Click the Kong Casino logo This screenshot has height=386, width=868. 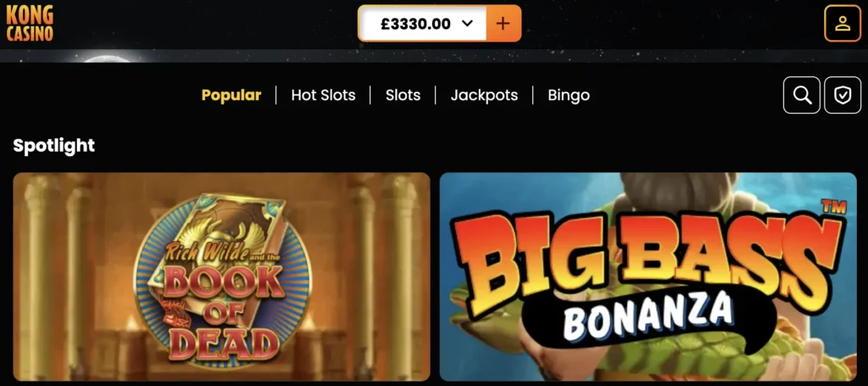point(30,23)
